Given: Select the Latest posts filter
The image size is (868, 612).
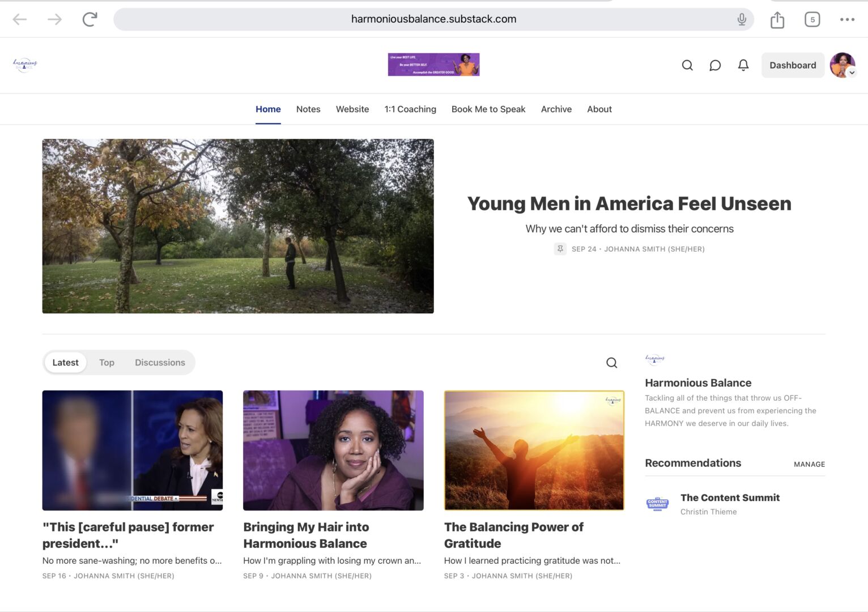Looking at the screenshot, I should 66,363.
